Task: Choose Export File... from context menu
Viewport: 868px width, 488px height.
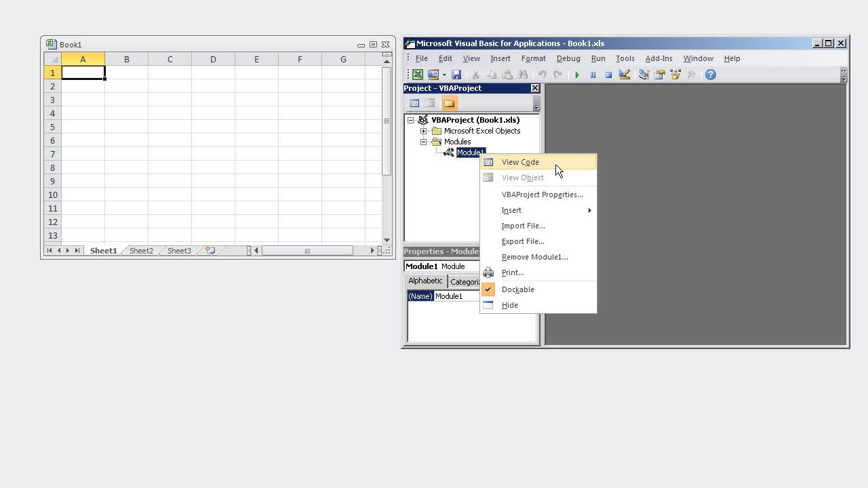Action: (538, 241)
